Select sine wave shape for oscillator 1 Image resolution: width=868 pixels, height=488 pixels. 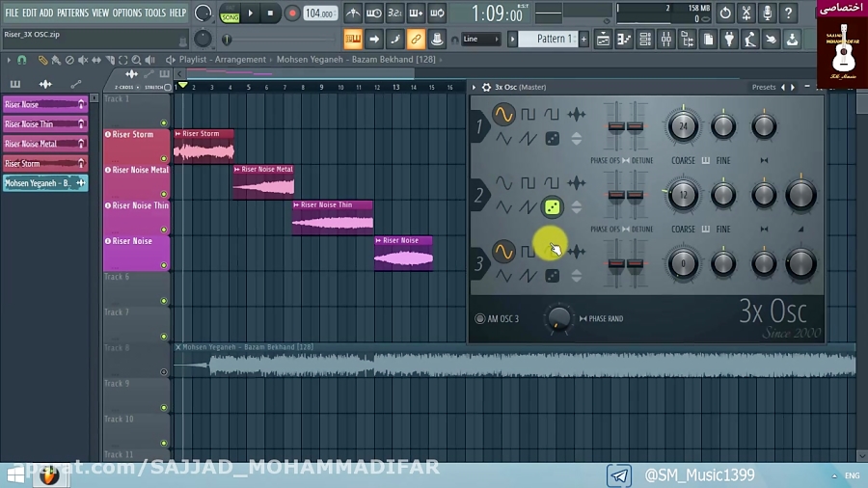click(x=503, y=115)
